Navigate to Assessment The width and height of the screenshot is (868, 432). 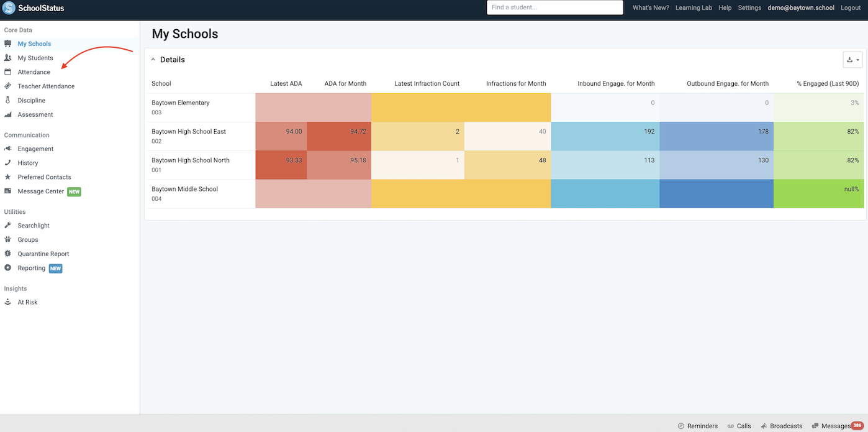point(35,114)
